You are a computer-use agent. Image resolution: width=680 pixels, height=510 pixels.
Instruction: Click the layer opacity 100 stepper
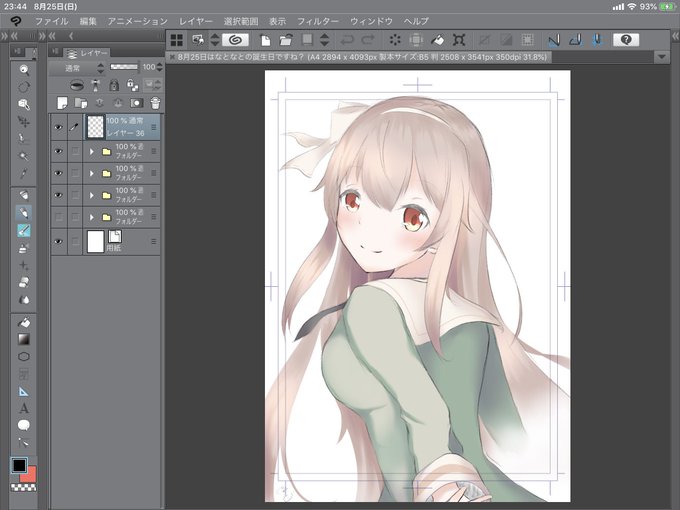coord(159,67)
